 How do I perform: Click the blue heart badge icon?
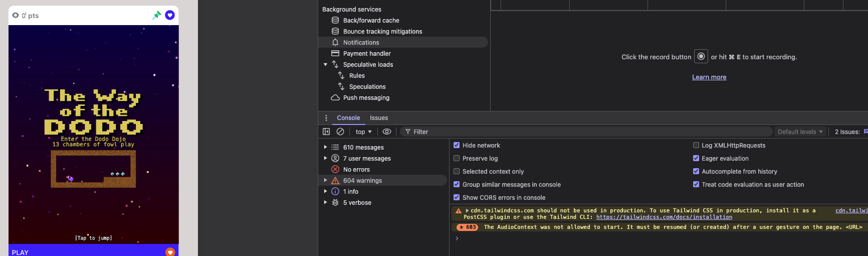point(170,15)
